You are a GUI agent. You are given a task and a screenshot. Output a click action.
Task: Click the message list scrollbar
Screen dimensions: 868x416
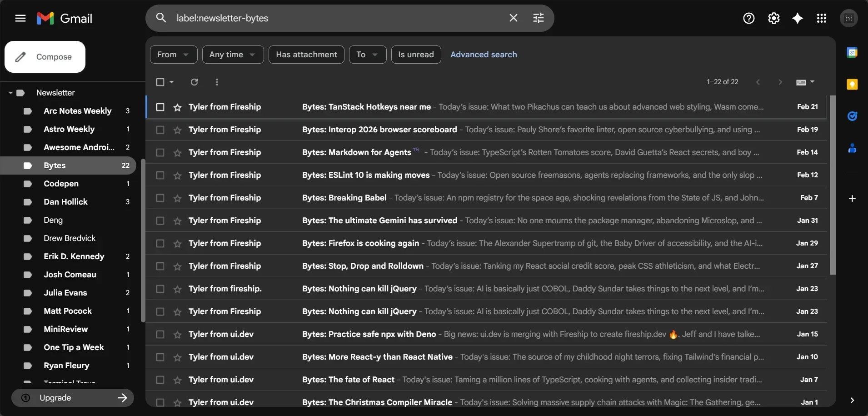(x=833, y=185)
